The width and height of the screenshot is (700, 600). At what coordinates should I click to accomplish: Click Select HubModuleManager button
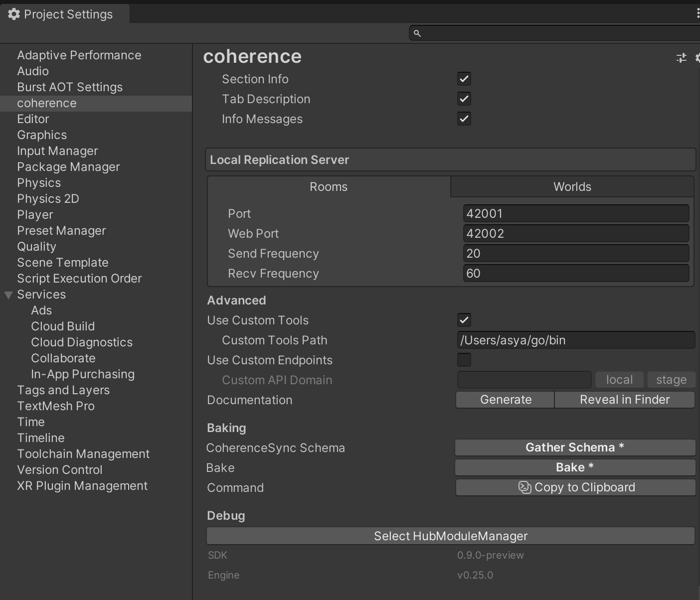pos(450,536)
